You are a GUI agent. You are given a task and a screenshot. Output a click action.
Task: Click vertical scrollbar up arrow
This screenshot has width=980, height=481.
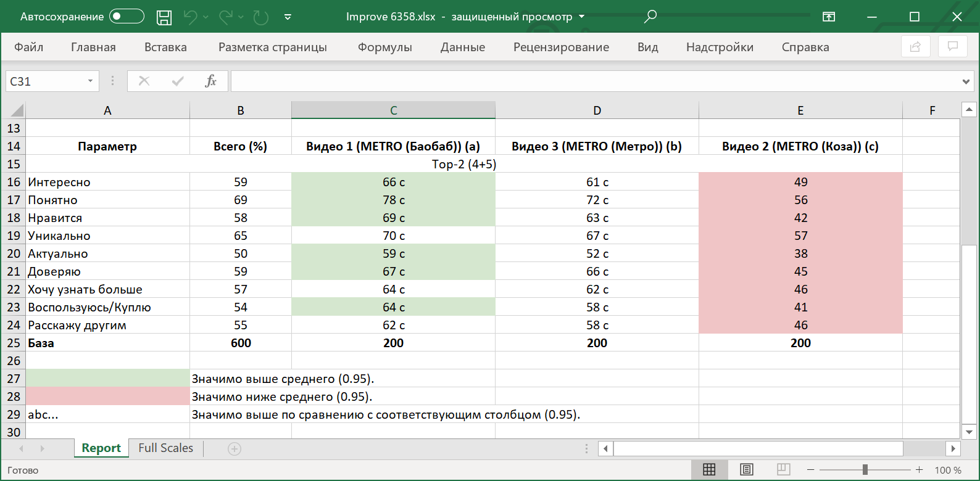[969, 110]
